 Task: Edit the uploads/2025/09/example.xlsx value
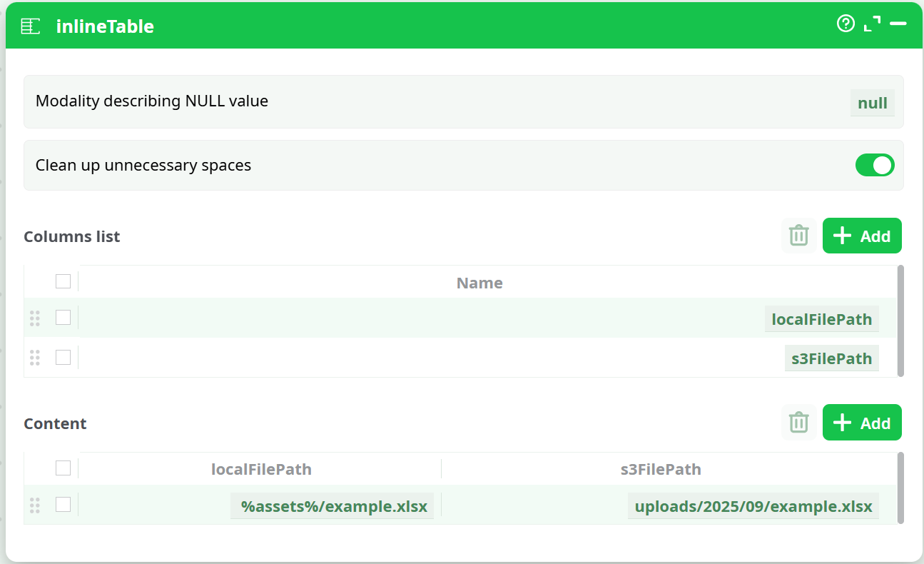pos(753,505)
